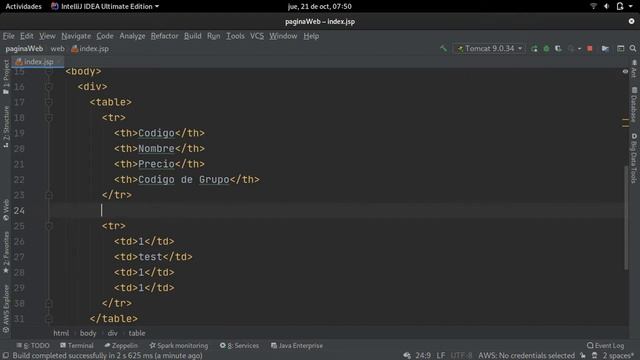640x360 pixels.
Task: Open the Zeppelin tool window
Action: (121, 345)
